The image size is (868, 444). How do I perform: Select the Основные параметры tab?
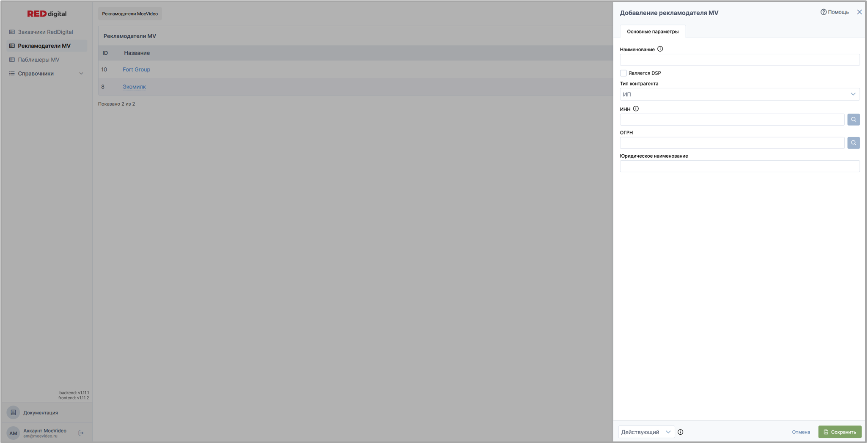point(652,32)
